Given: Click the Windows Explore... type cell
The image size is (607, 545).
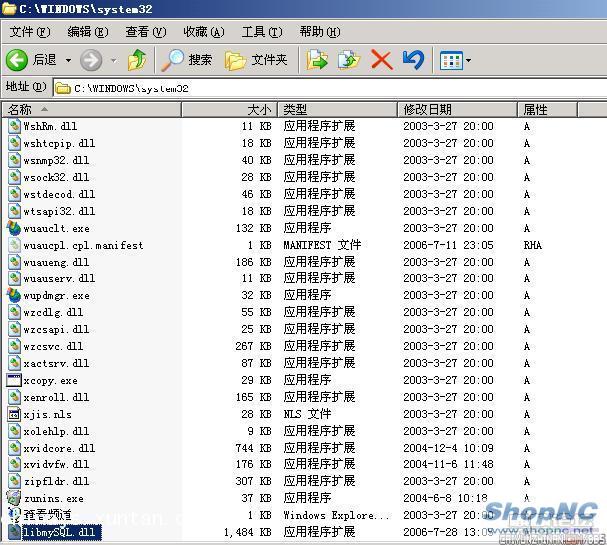Looking at the screenshot, I should [336, 516].
